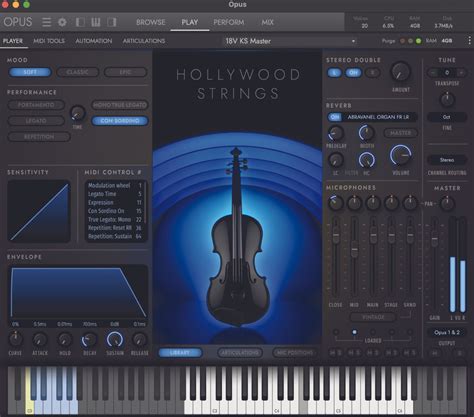This screenshot has width=474, height=417.
Task: Toggle the Vintage microphone button
Action: pos(373,317)
